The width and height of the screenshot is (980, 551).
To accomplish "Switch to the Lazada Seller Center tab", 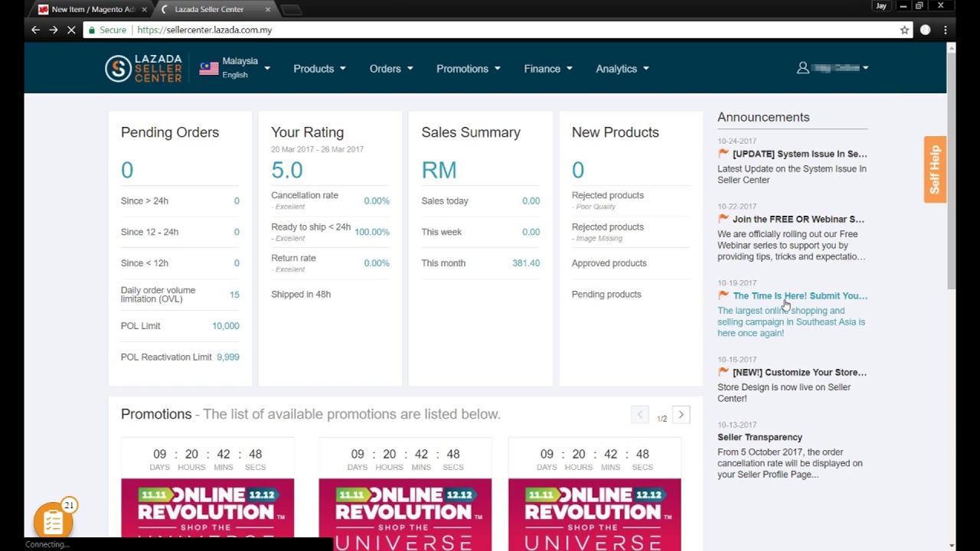I will click(x=214, y=9).
